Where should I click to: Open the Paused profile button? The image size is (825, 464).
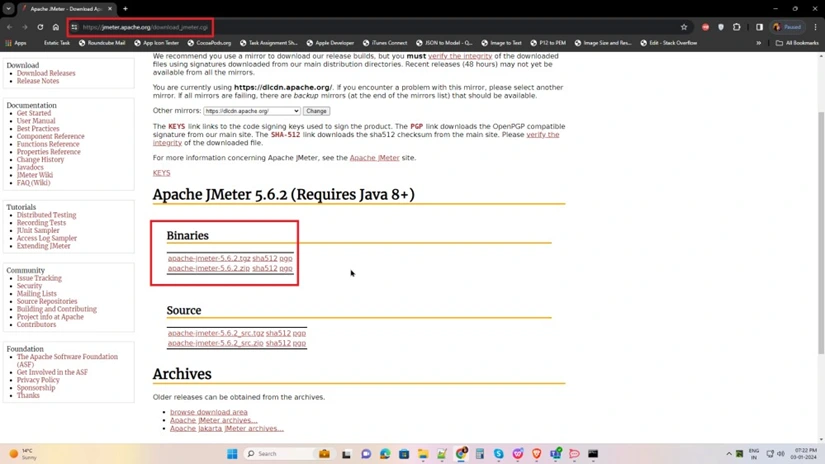coord(787,27)
